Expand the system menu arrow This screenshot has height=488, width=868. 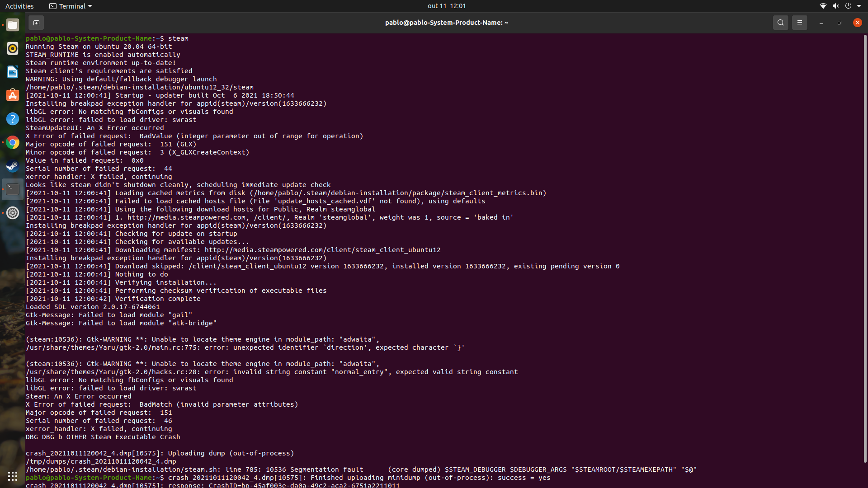click(859, 6)
